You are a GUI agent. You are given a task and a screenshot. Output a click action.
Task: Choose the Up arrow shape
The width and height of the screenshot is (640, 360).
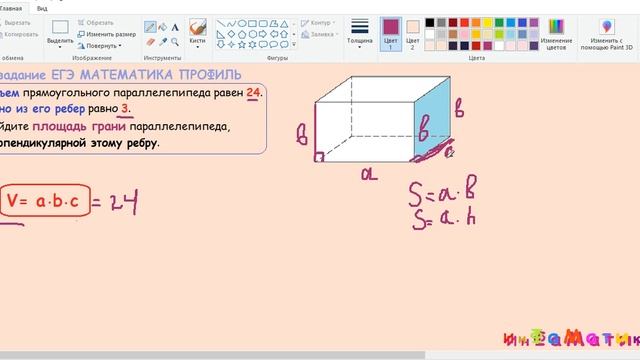pyautogui.click(x=284, y=34)
